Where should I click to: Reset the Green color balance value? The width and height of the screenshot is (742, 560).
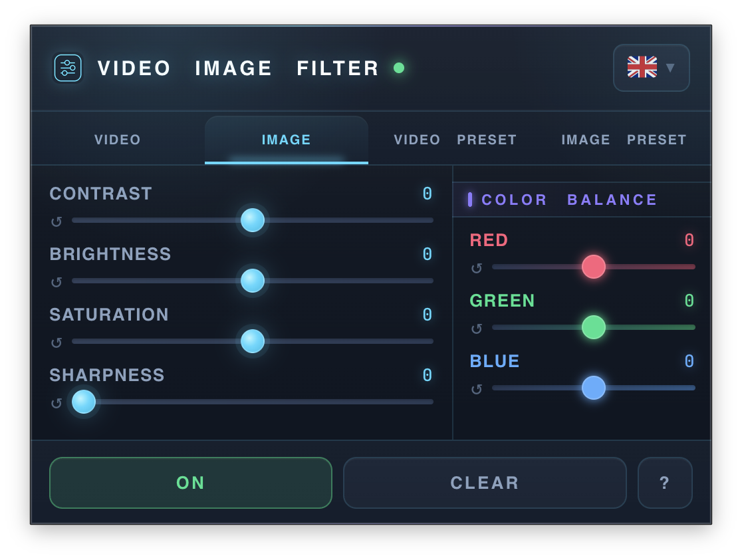(477, 329)
